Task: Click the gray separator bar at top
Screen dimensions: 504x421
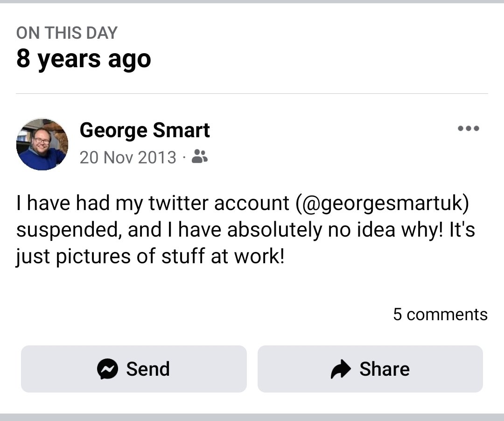Action: pos(252,2)
